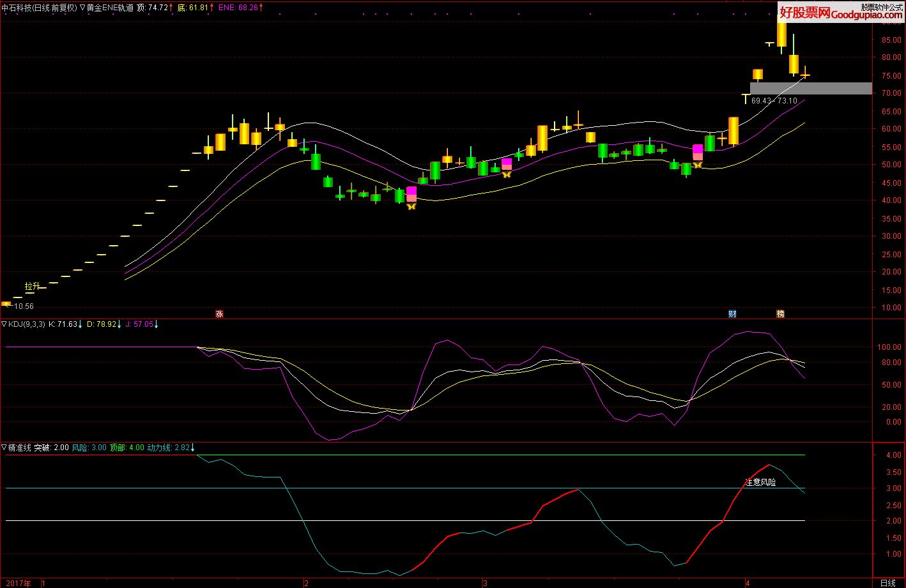This screenshot has width=906, height=588.
Task: Click the 注意风险 warning text
Action: 760,482
